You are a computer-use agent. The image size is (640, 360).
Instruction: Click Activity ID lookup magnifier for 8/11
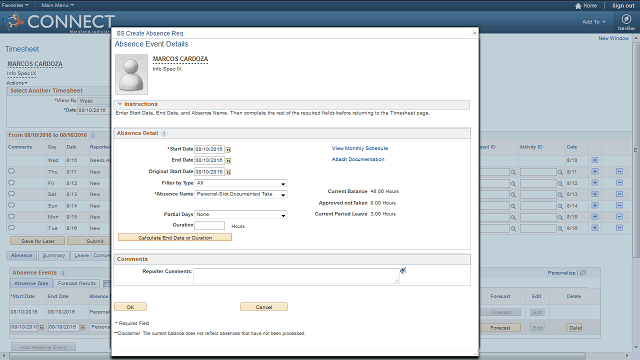coord(560,172)
